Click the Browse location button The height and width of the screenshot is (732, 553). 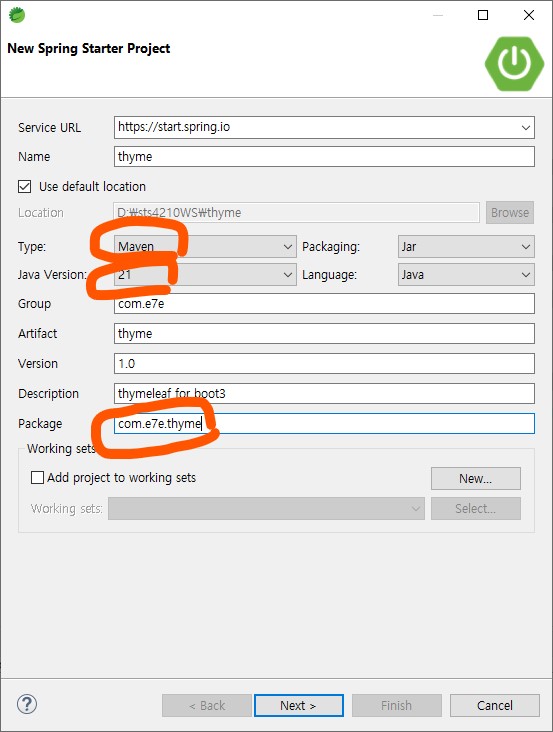[510, 213]
